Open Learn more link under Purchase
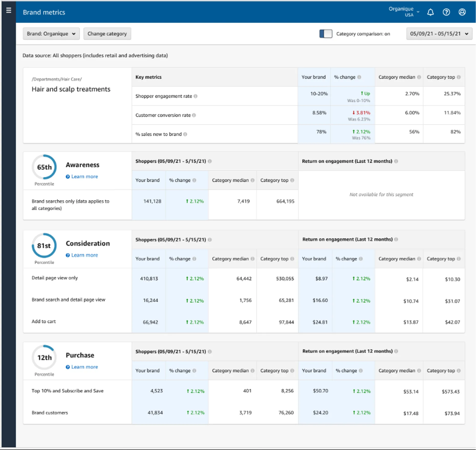Image resolution: width=476 pixels, height=450 pixels. [x=84, y=367]
